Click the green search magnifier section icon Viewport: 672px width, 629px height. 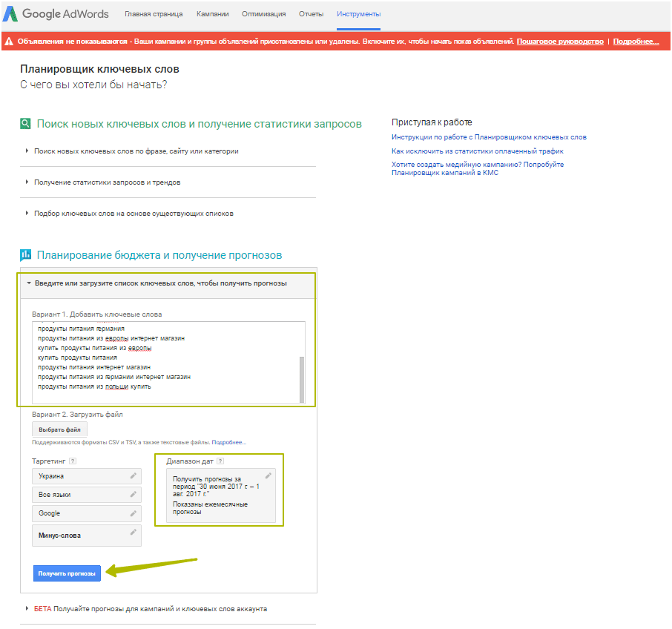[x=25, y=124]
